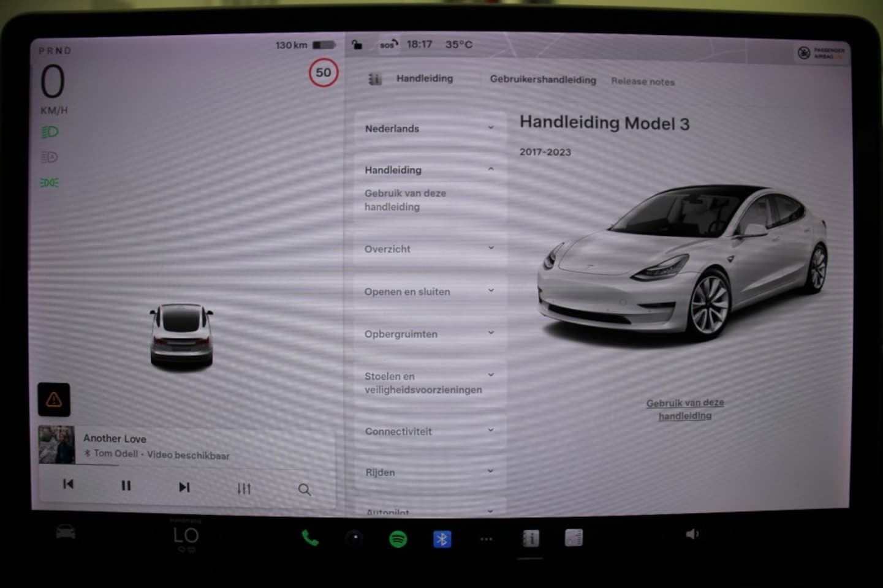Pause the song Another Love
Image resolution: width=883 pixels, height=588 pixels.
click(x=126, y=485)
